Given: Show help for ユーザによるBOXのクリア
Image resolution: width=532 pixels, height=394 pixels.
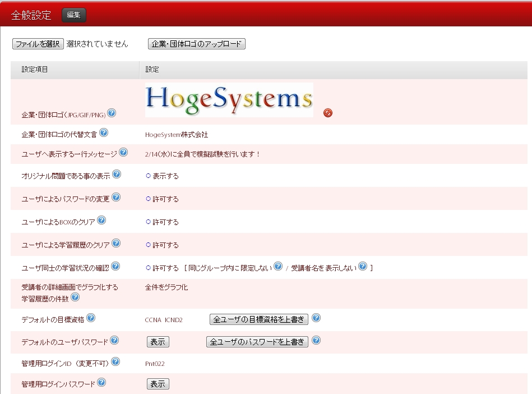Looking at the screenshot, I should pyautogui.click(x=101, y=220).
